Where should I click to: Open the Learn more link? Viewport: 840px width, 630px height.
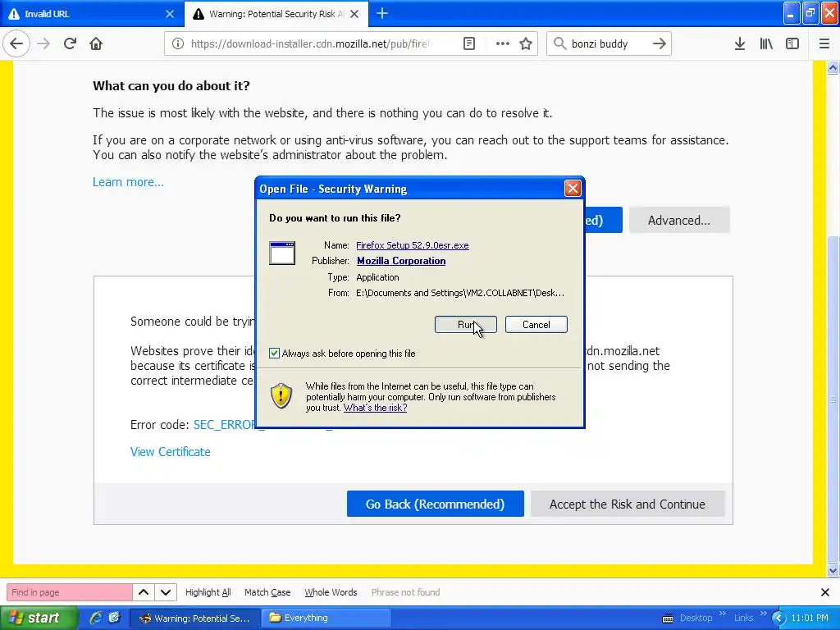click(x=128, y=181)
